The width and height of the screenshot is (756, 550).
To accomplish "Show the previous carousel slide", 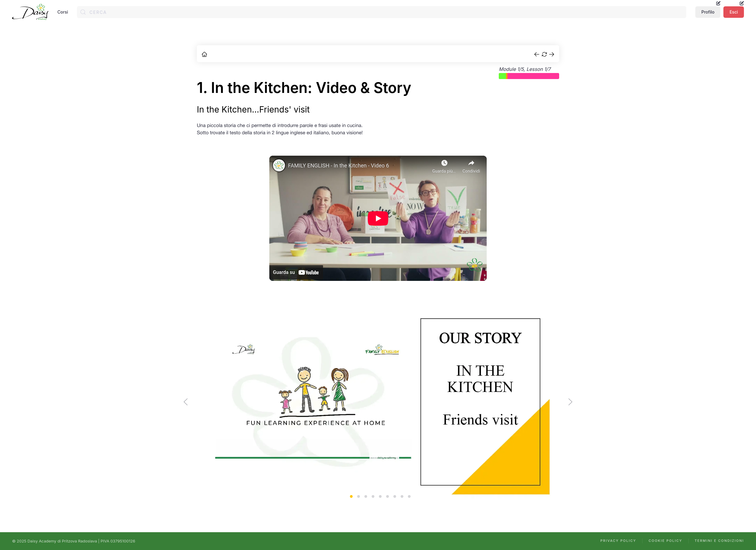I will (x=186, y=402).
